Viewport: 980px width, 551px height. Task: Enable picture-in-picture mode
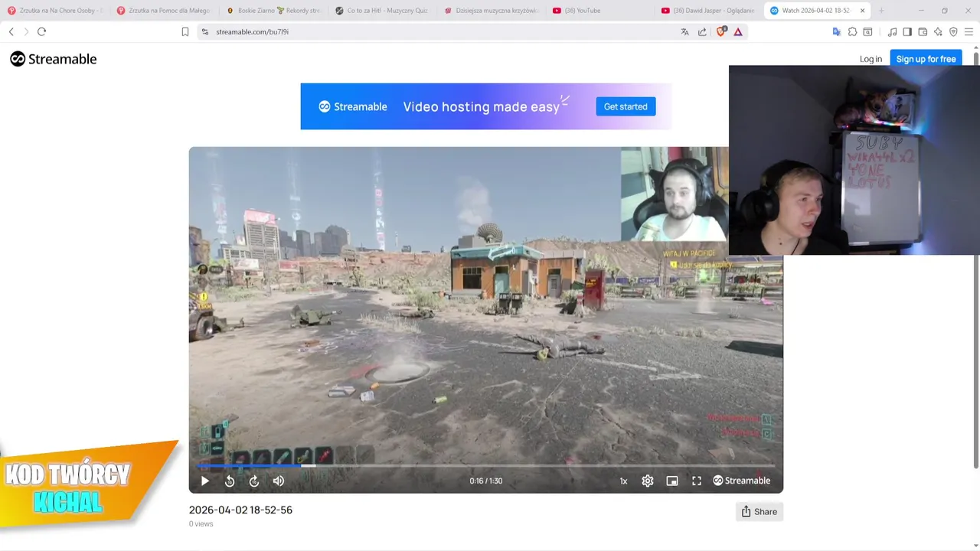[672, 481]
